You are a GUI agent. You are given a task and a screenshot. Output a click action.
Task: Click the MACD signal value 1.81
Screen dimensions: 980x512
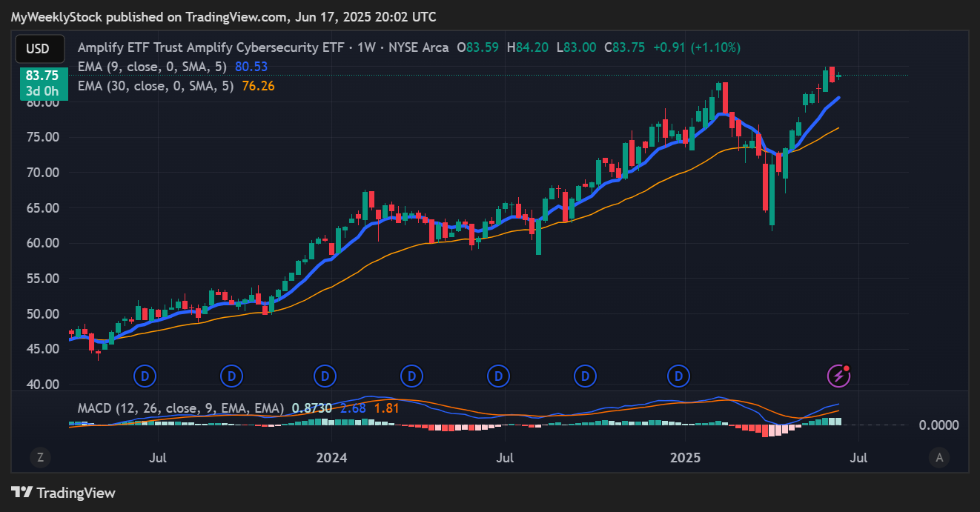coord(386,408)
